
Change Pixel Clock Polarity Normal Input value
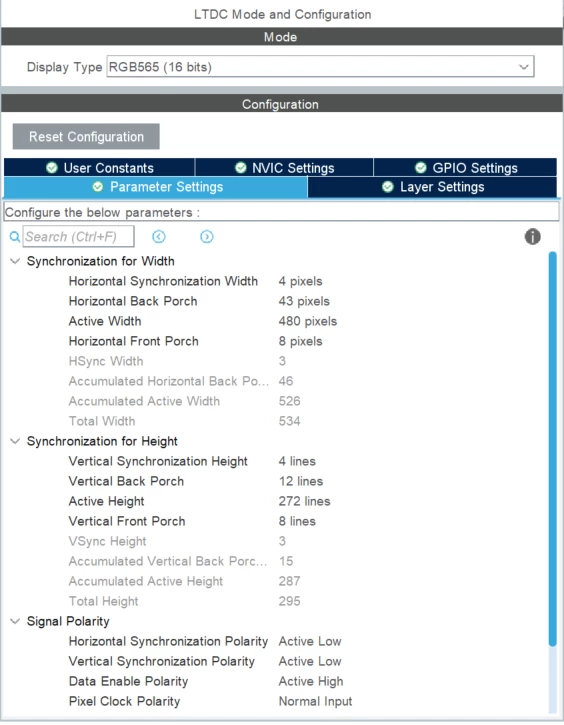click(x=315, y=701)
